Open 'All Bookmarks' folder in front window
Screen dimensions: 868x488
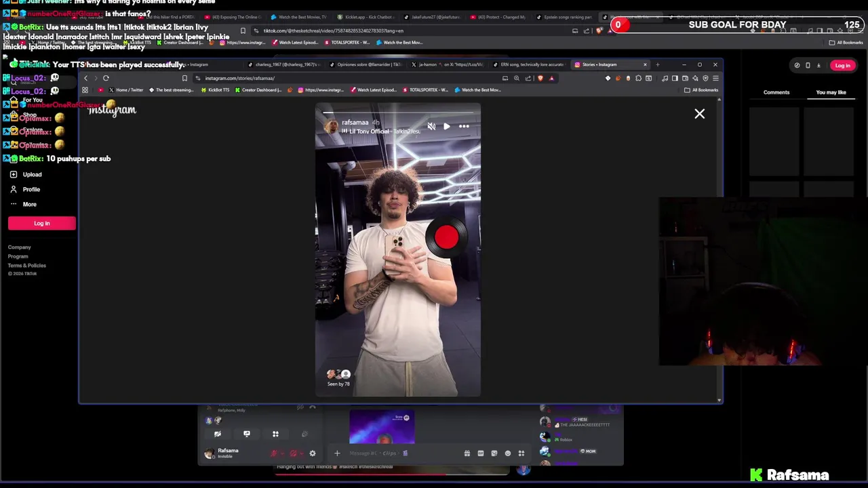702,90
